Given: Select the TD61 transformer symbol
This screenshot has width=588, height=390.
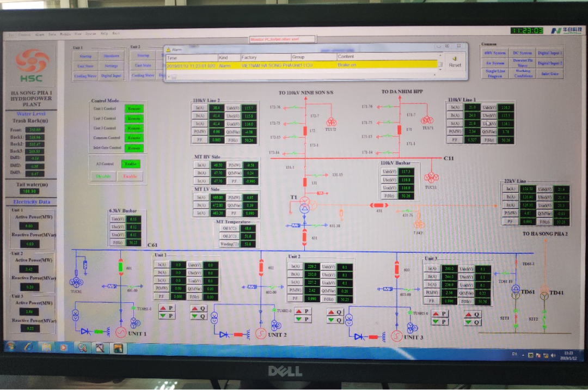Looking at the screenshot, I should pyautogui.click(x=516, y=290).
